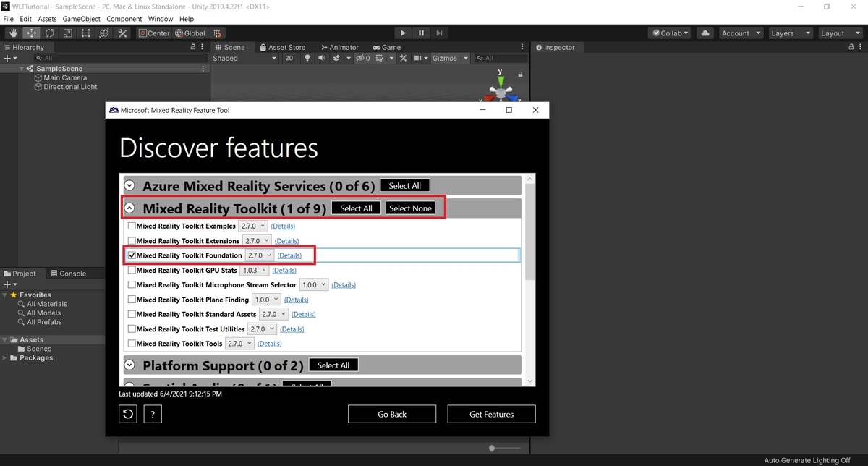Expand the Packages folder

tap(6, 357)
